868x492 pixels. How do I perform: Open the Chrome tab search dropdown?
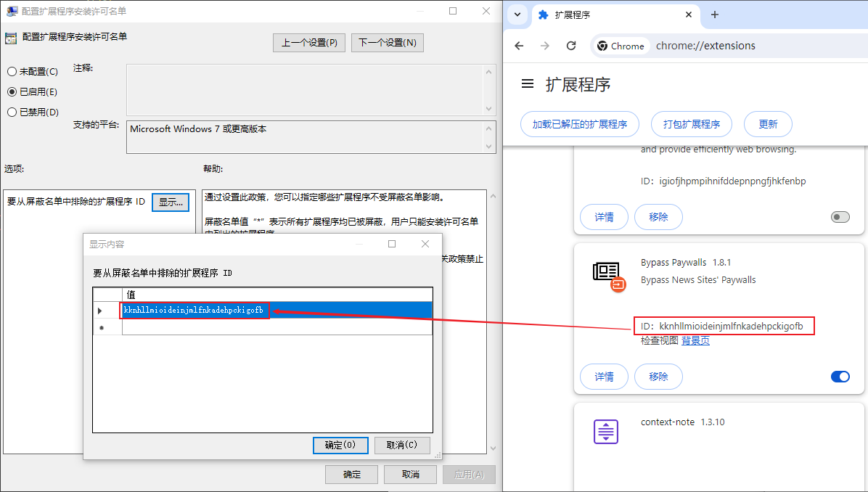[517, 15]
